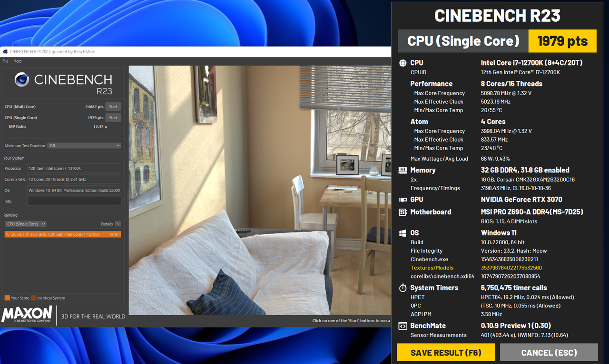Image resolution: width=609 pixels, height=364 pixels.
Task: Click the Info input field
Action: (x=74, y=201)
